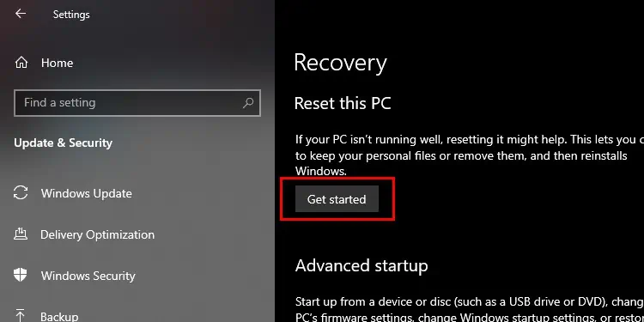Viewport: 644px width, 322px height.
Task: Click the Delivery Optimization icon
Action: point(21,234)
